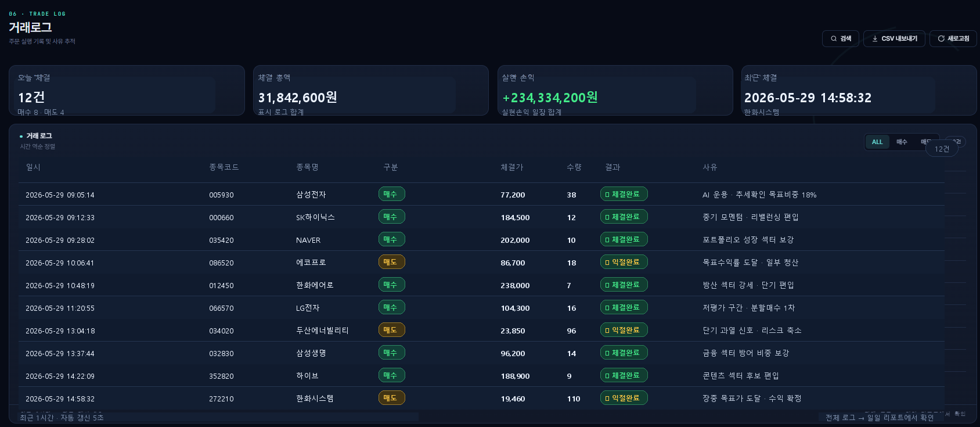The image size is (980, 427).
Task: Click the 매도 badge in 에코프로 row
Action: pyautogui.click(x=392, y=262)
